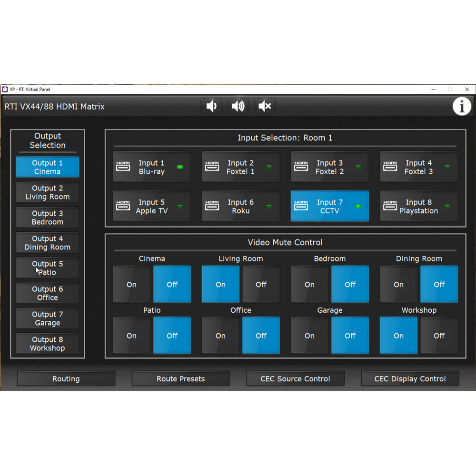Select Output 2 Living Room
Viewport: 476px width, 476px height.
(x=48, y=192)
